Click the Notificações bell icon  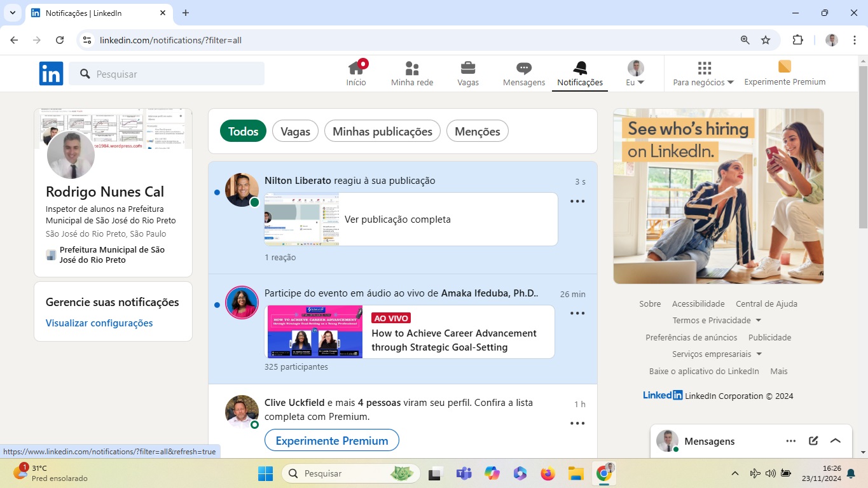click(x=580, y=74)
